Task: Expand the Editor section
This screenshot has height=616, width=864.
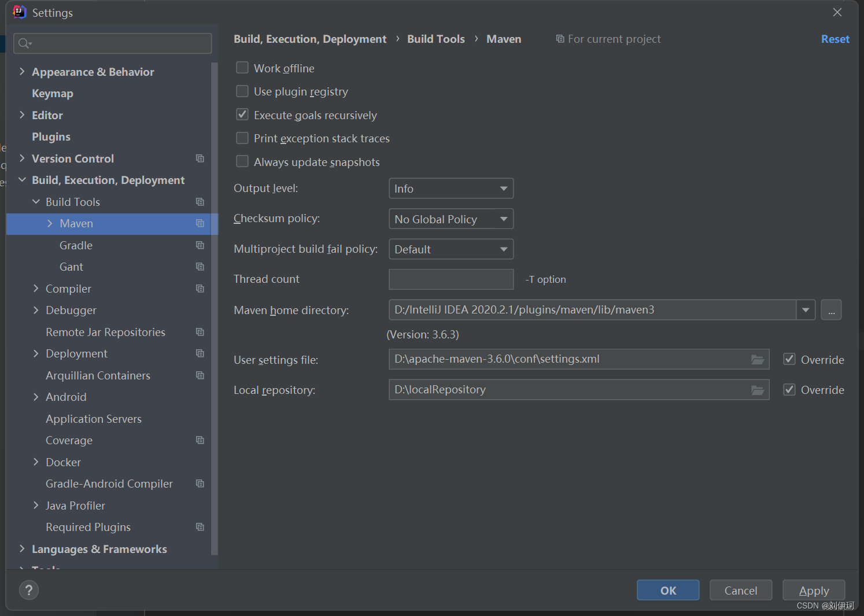Action: pos(22,115)
